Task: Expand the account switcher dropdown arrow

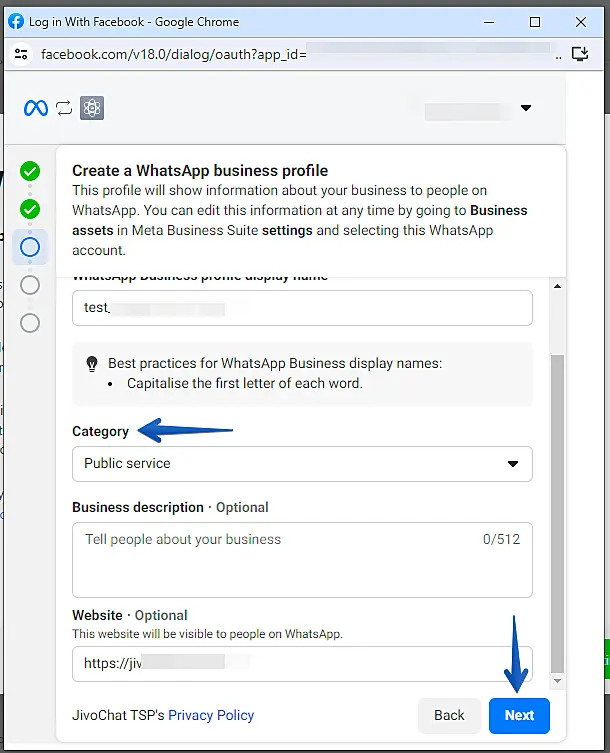Action: pyautogui.click(x=526, y=108)
